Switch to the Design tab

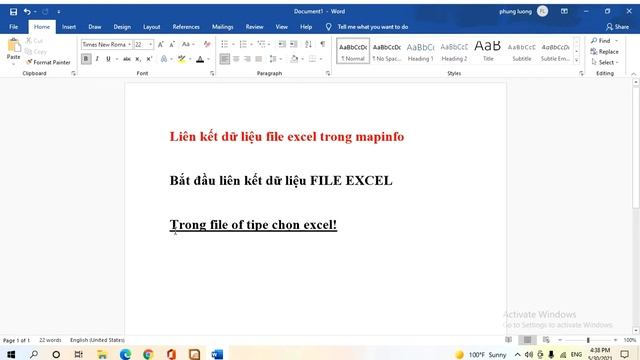click(122, 27)
